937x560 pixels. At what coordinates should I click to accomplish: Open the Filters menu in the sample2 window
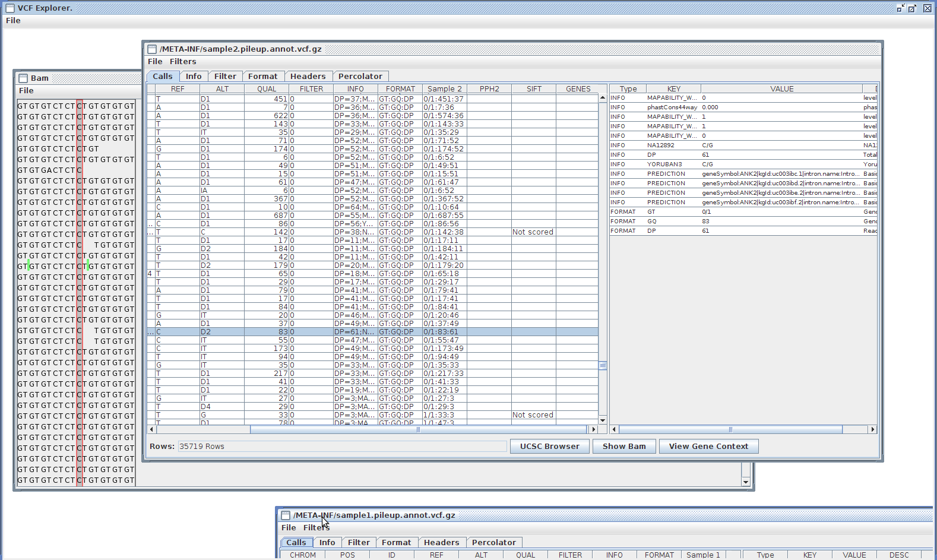183,62
